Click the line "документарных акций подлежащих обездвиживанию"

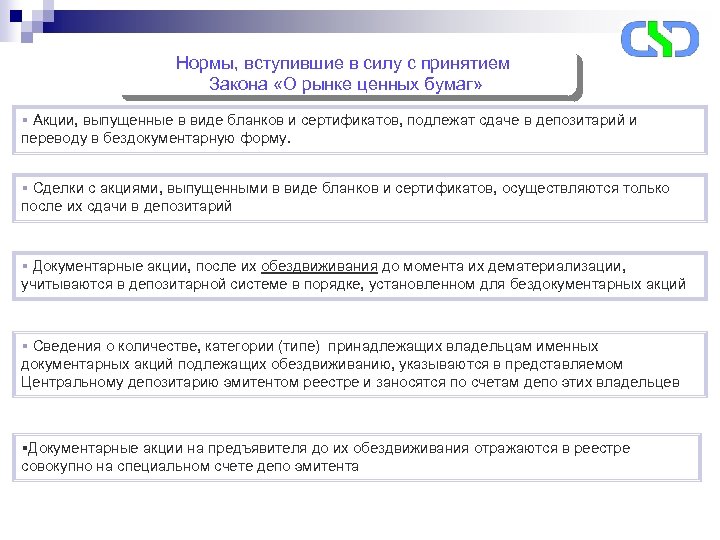point(208,364)
